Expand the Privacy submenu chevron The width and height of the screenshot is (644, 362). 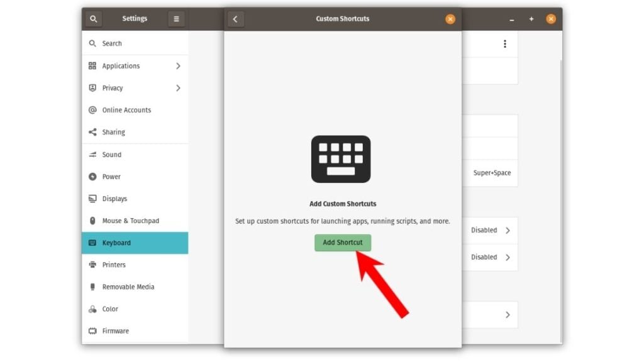[x=178, y=88]
